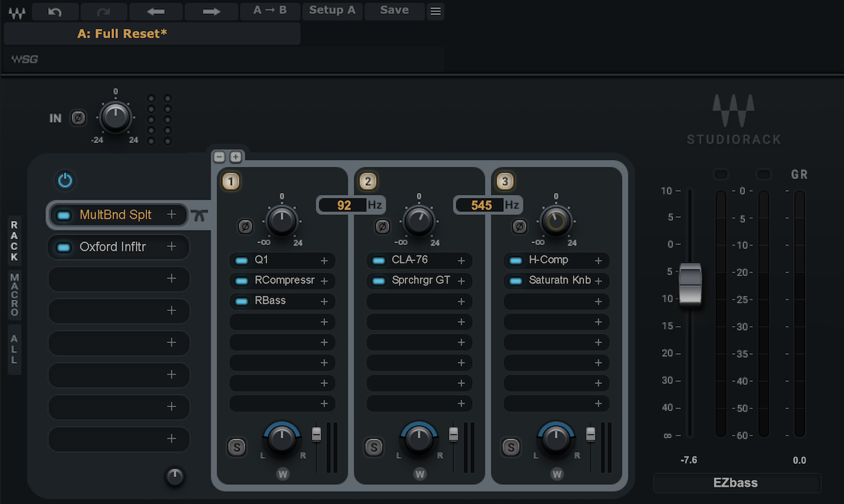Bypass the RCompressr plugin
This screenshot has width=844, height=504.
click(241, 281)
